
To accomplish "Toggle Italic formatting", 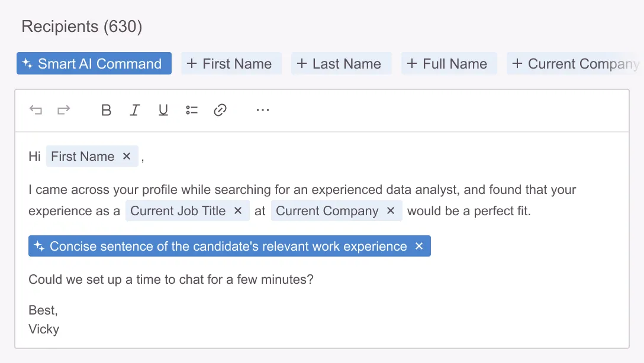I will (x=135, y=110).
